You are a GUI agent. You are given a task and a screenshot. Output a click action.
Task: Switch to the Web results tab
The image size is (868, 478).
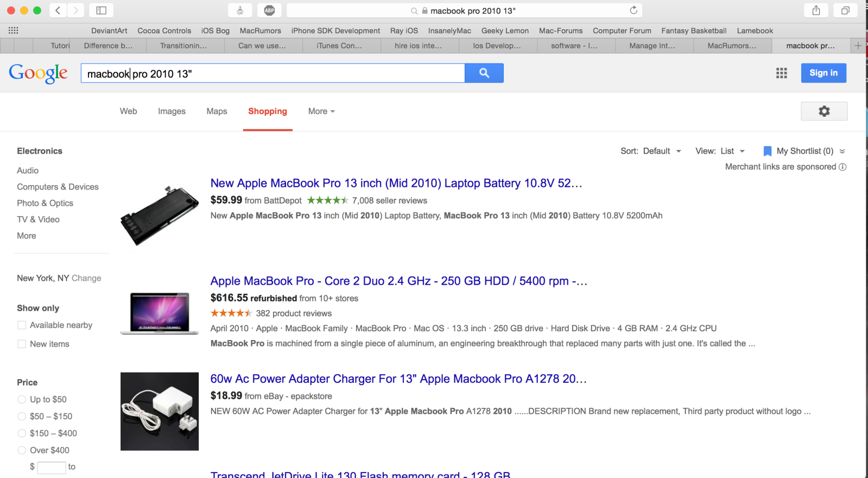129,111
